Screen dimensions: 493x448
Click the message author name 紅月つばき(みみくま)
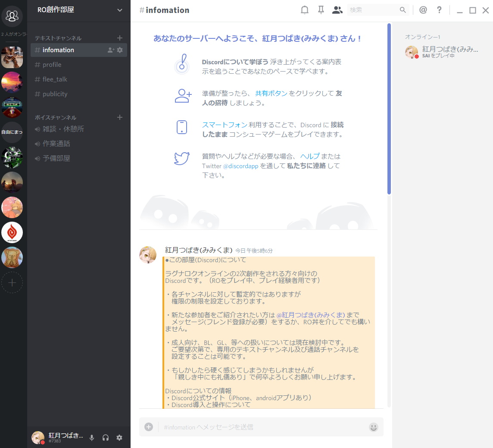click(199, 250)
